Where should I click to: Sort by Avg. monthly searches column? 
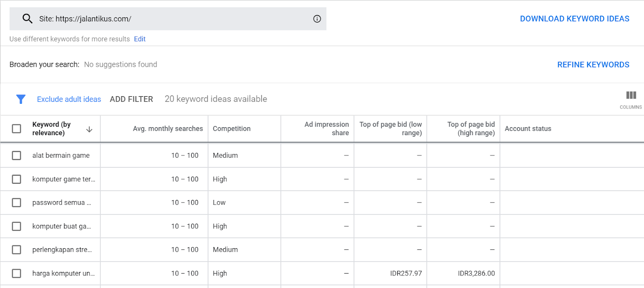[x=168, y=129]
